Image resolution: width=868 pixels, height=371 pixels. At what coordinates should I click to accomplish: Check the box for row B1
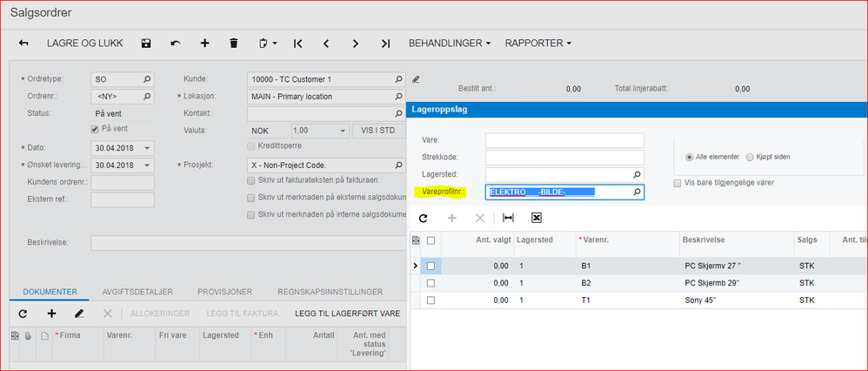pyautogui.click(x=431, y=266)
